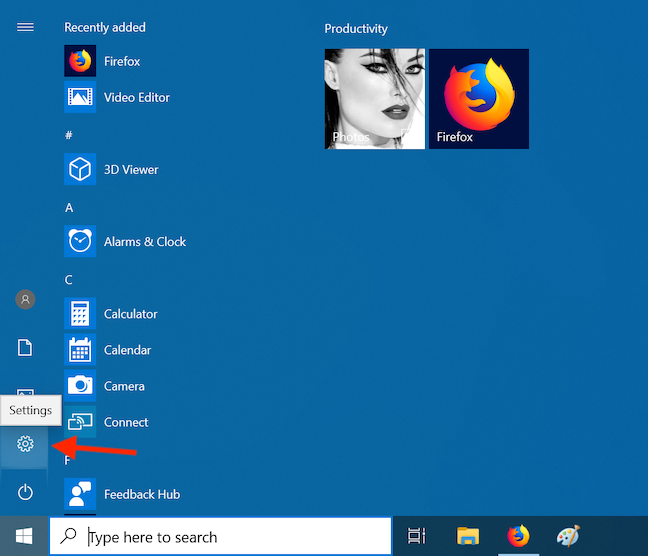
Task: Click the 'A' section letter header
Action: tap(69, 208)
